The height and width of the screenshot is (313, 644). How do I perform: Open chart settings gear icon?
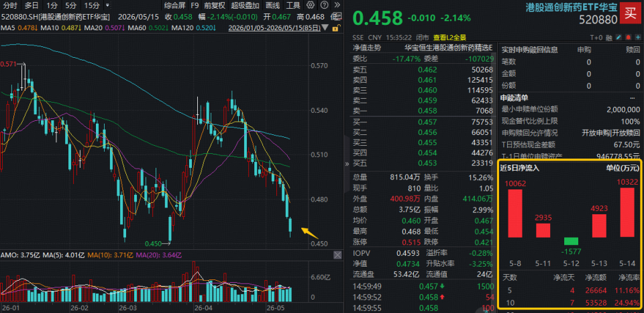click(311, 5)
